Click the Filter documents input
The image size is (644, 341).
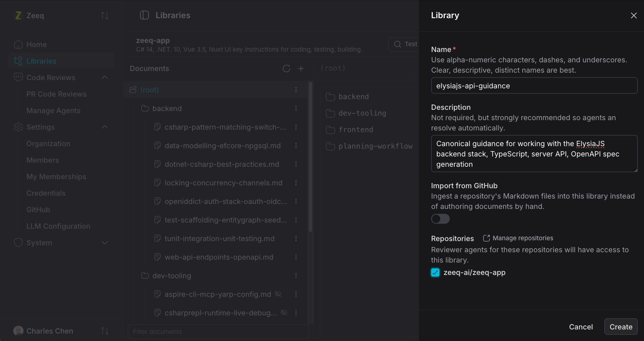click(218, 332)
